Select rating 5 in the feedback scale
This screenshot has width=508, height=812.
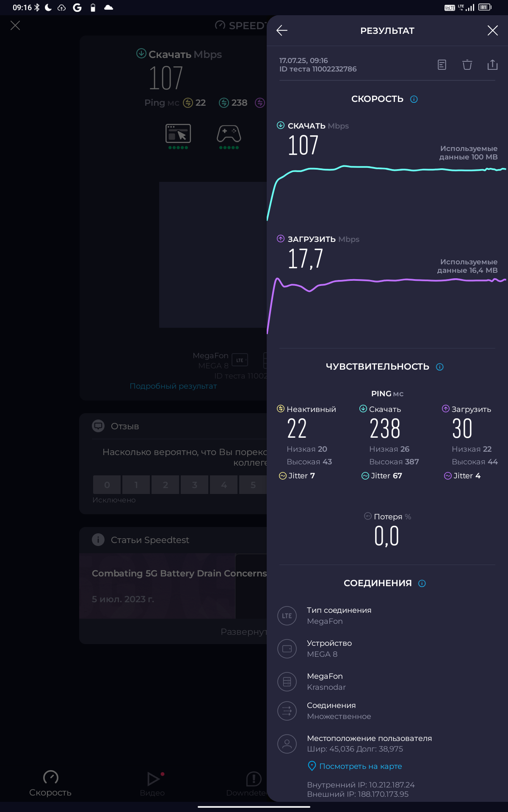coord(253,485)
